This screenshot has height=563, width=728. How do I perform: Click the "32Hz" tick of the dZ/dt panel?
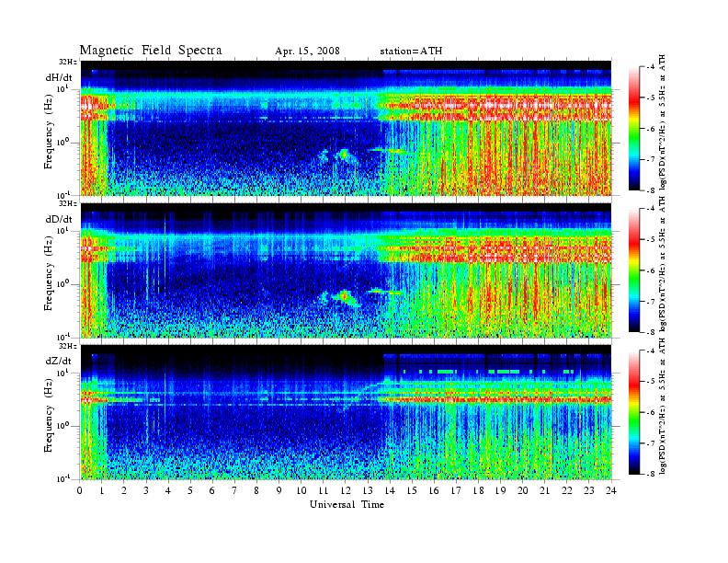68,346
